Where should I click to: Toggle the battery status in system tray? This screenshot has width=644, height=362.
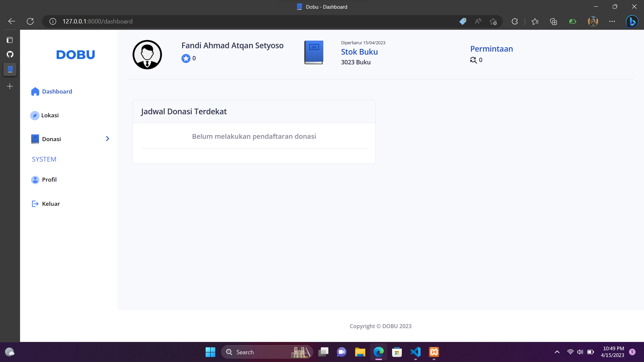click(x=590, y=352)
